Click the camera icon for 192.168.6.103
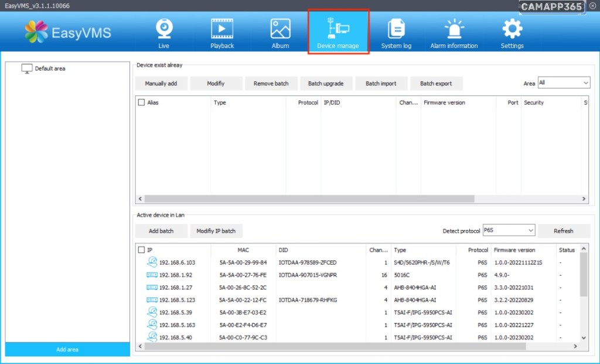This screenshot has height=364, width=600. tap(152, 262)
